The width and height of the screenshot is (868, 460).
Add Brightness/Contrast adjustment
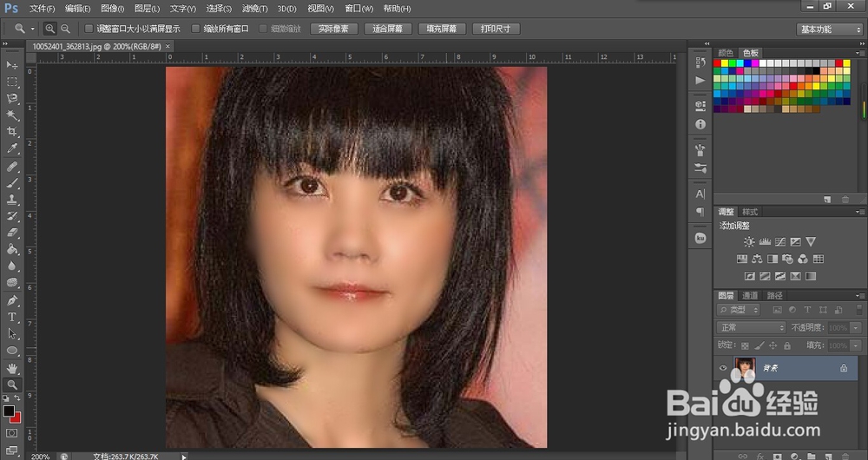point(749,242)
